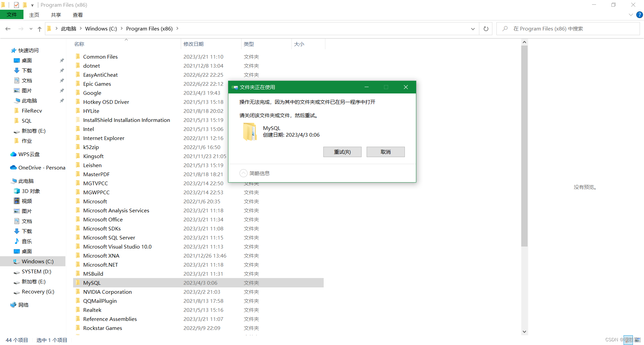Screen dimensions: 644x345
Task: Open the address bar history dropdown
Action: pyautogui.click(x=473, y=29)
